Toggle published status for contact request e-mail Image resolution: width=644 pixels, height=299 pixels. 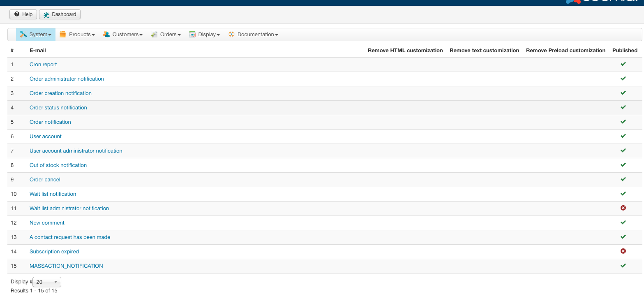tap(623, 237)
